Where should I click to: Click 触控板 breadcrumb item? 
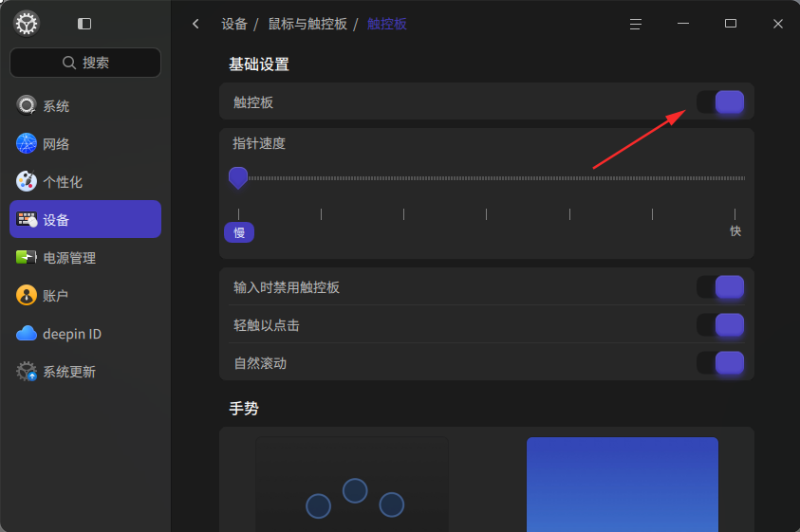coord(387,24)
